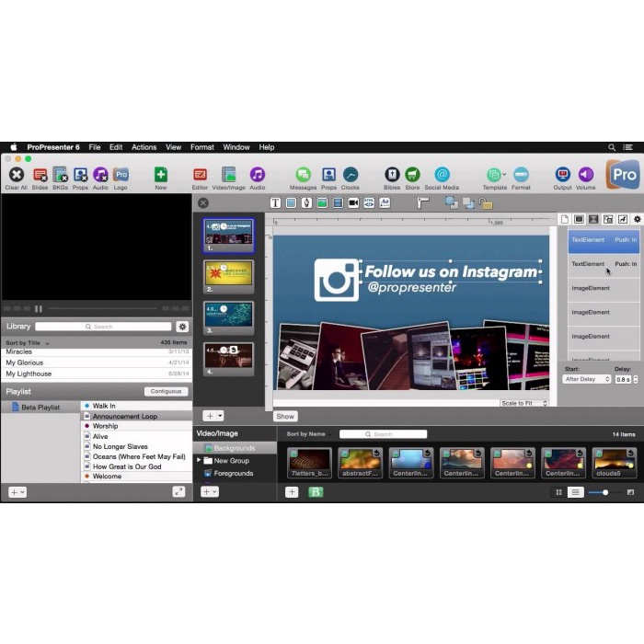The image size is (644, 644).
Task: Open the Audio bin purple note icon
Action: [258, 175]
